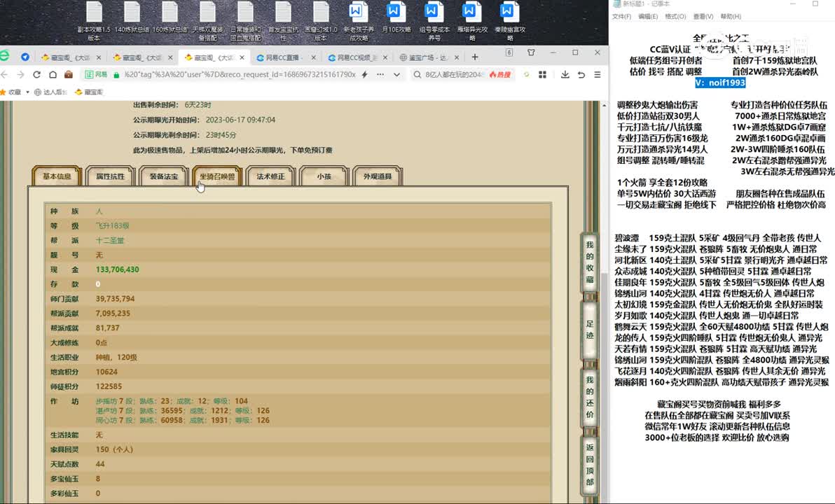Screen dimensions: 835x504
Task: Switch to the 属性抗性 tab
Action: [110, 176]
